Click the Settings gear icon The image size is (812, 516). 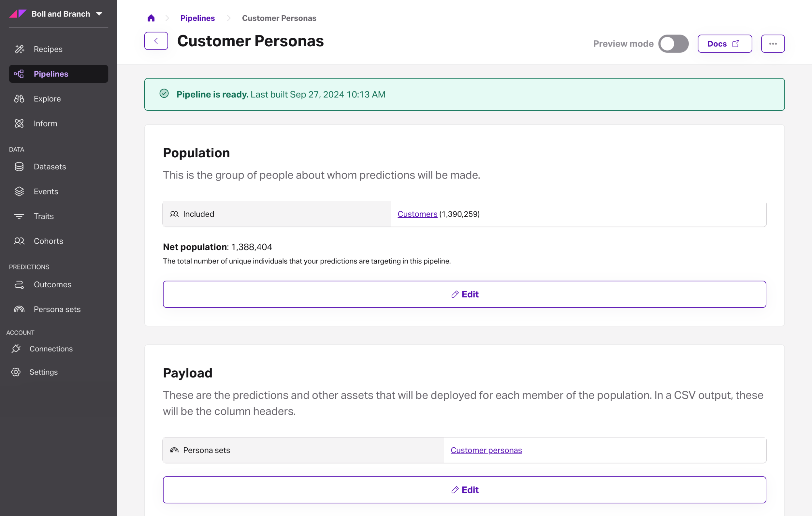(16, 372)
